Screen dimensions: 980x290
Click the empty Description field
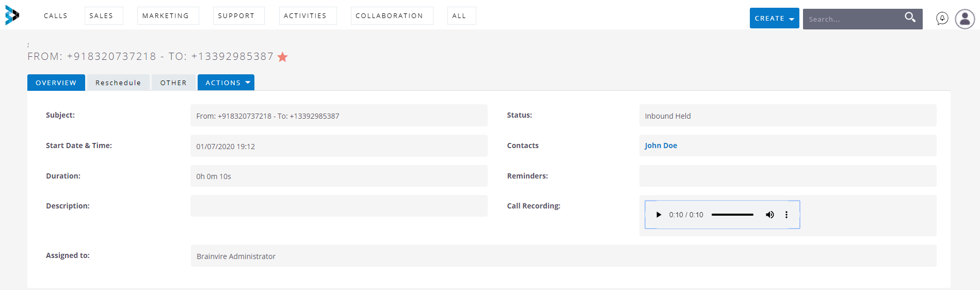pyautogui.click(x=339, y=206)
